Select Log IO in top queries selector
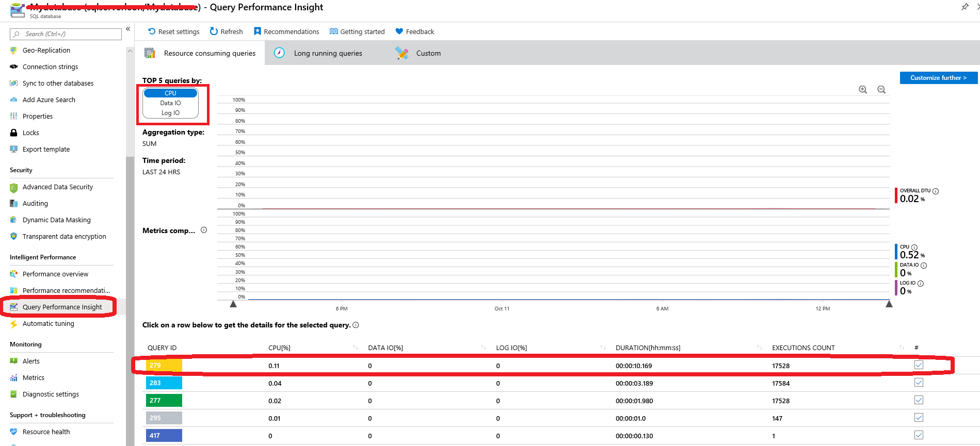Screen dimensions: 980x446 tap(170, 113)
